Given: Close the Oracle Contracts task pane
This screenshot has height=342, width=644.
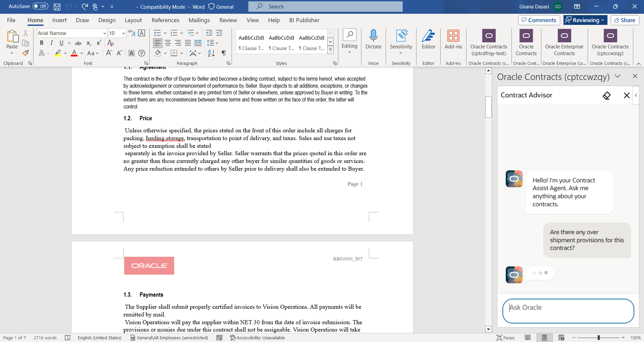Looking at the screenshot, I should click(635, 76).
